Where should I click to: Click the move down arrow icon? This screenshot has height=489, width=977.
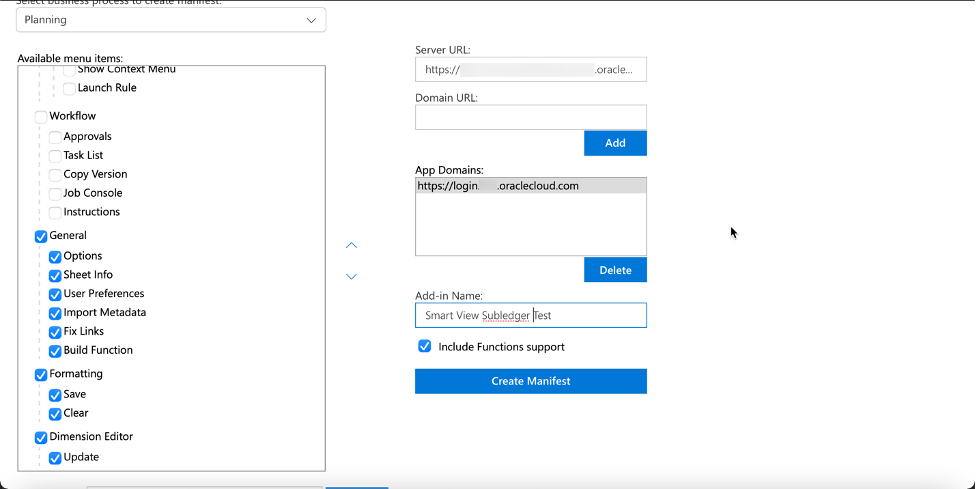pyautogui.click(x=351, y=277)
